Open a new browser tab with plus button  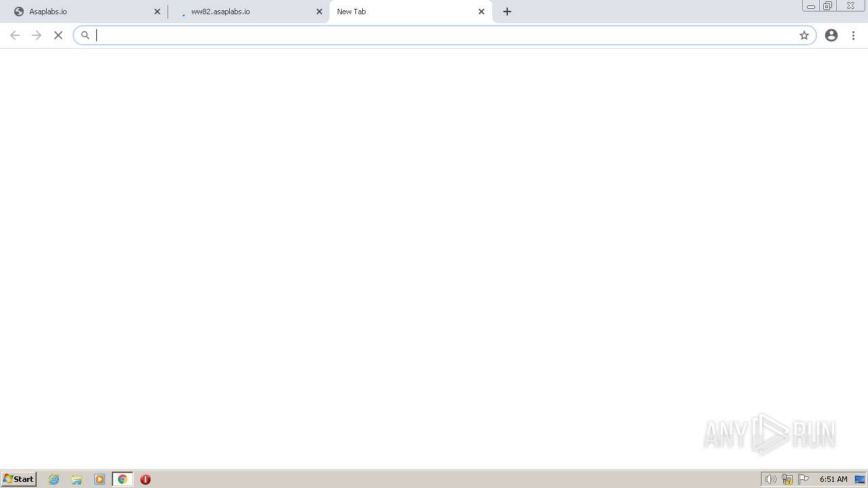[x=507, y=12]
